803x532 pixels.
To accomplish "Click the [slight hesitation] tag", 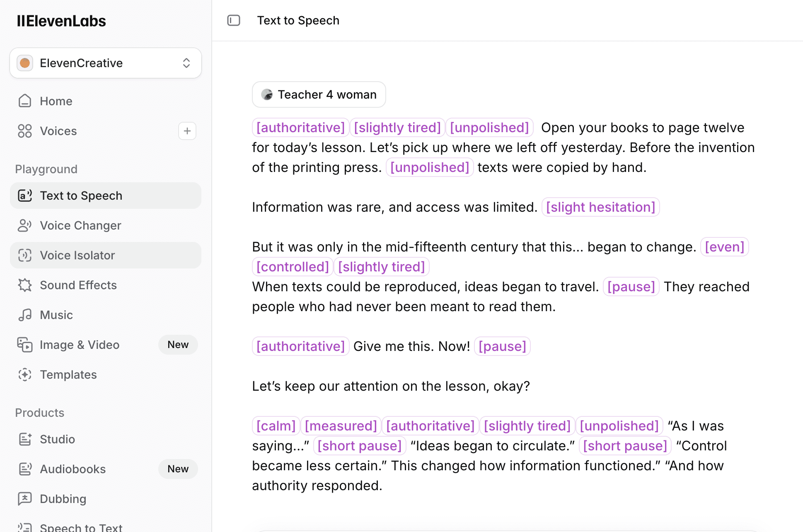I will tap(600, 207).
